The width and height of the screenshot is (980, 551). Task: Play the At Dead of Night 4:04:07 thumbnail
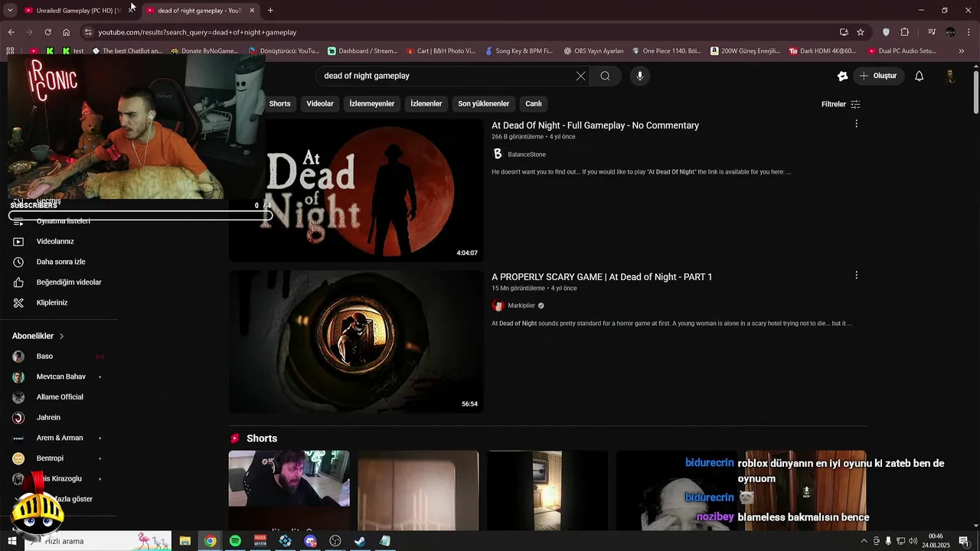(x=356, y=190)
